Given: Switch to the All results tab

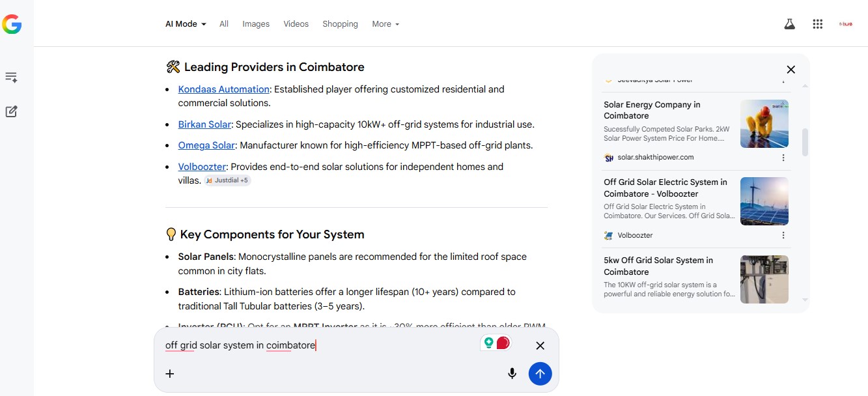Looking at the screenshot, I should tap(224, 24).
